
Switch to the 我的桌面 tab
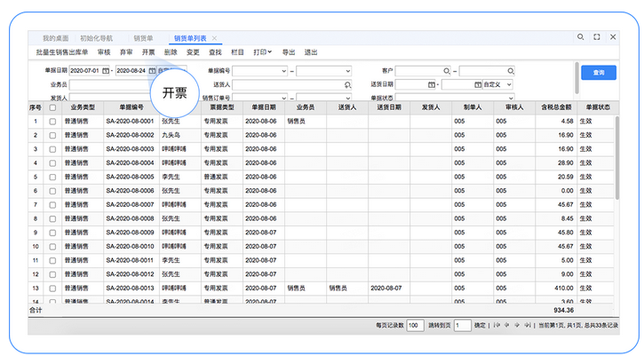pyautogui.click(x=55, y=38)
